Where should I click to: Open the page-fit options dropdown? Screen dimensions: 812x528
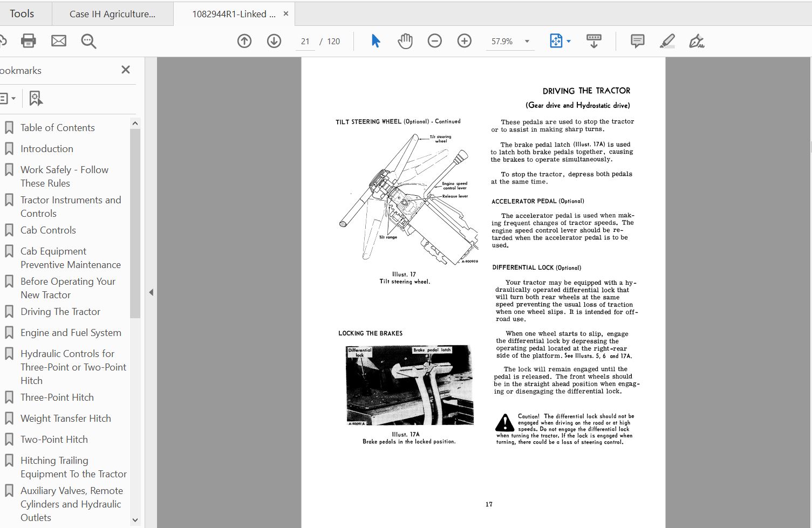[x=568, y=40]
